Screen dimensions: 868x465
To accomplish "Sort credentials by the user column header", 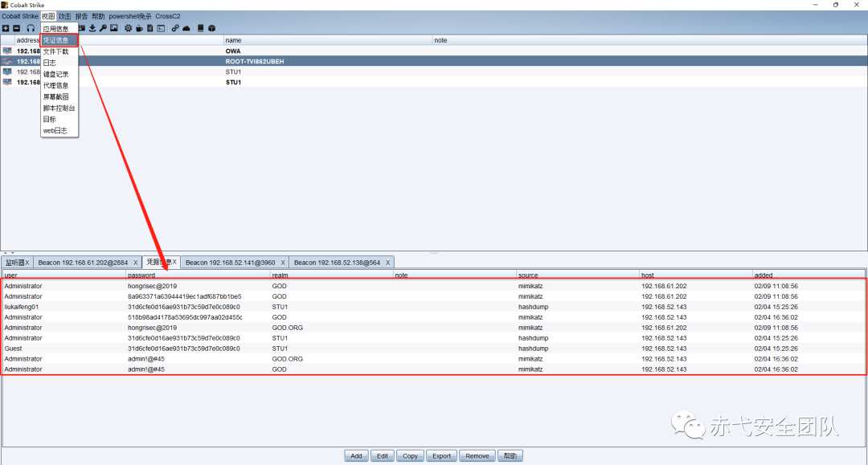I will point(64,275).
